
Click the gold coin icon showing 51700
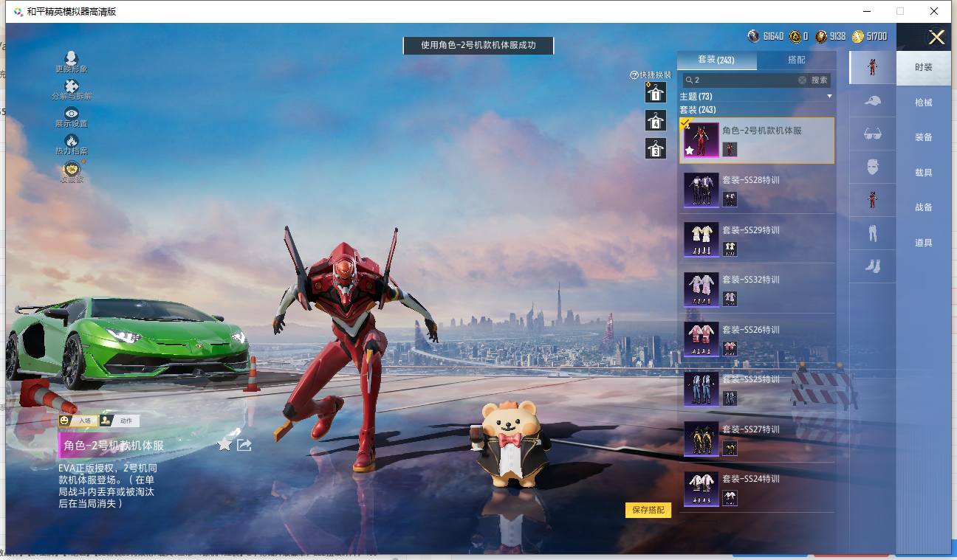pos(858,36)
